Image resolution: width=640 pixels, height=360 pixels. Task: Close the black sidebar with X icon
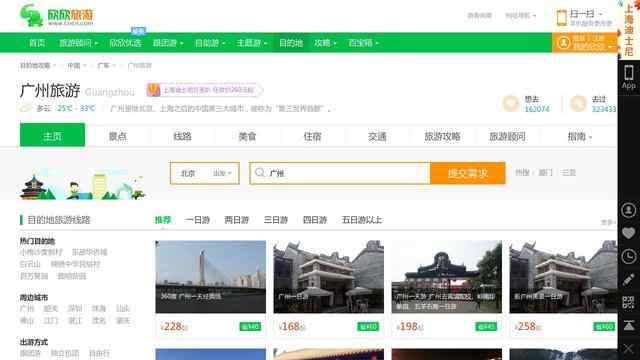629,349
